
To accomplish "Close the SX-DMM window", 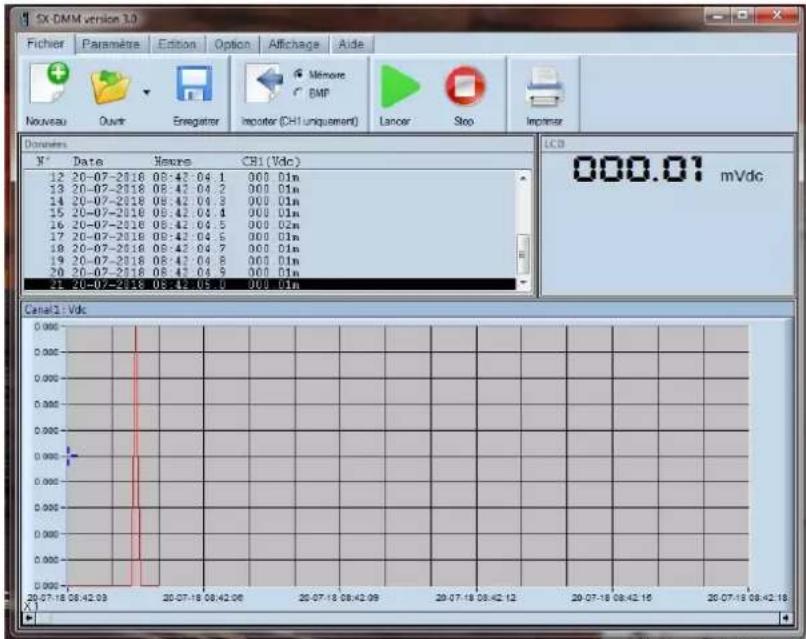I will [x=776, y=16].
